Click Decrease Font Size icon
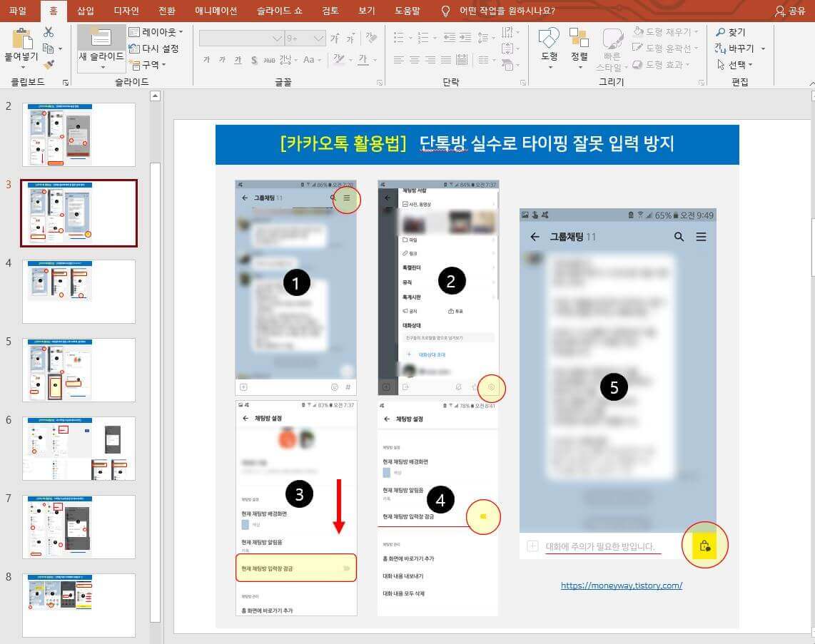Viewport: 815px width, 644px height. point(351,39)
